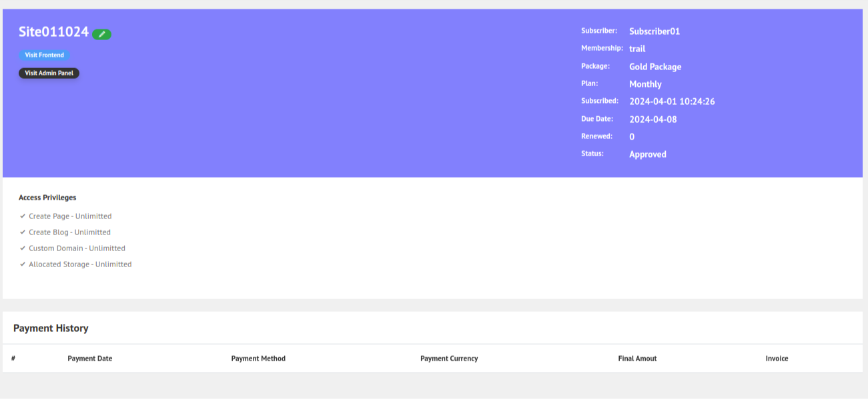Click checkmark icon beside Allocated Storage

[x=23, y=264]
